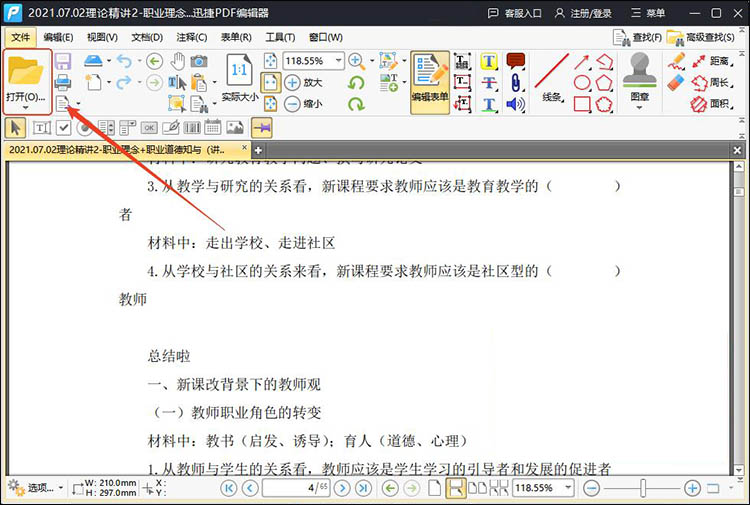Select the 面积 area measuring tool
The height and width of the screenshot is (505, 750).
point(712,104)
